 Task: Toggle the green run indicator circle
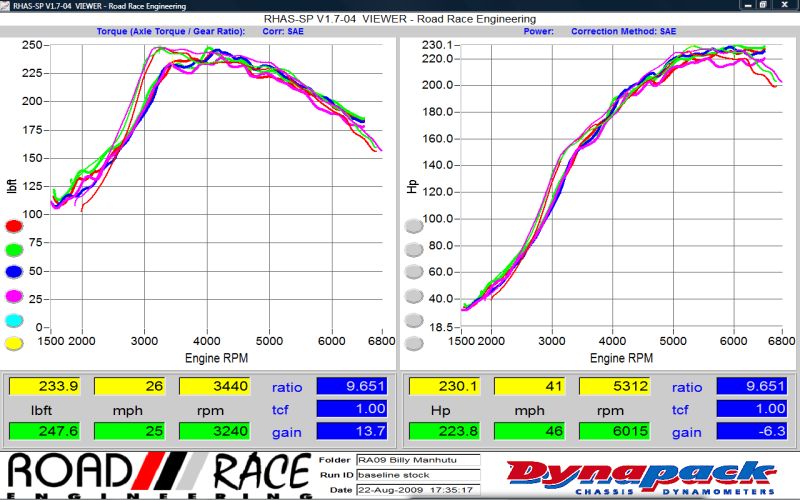(x=14, y=249)
